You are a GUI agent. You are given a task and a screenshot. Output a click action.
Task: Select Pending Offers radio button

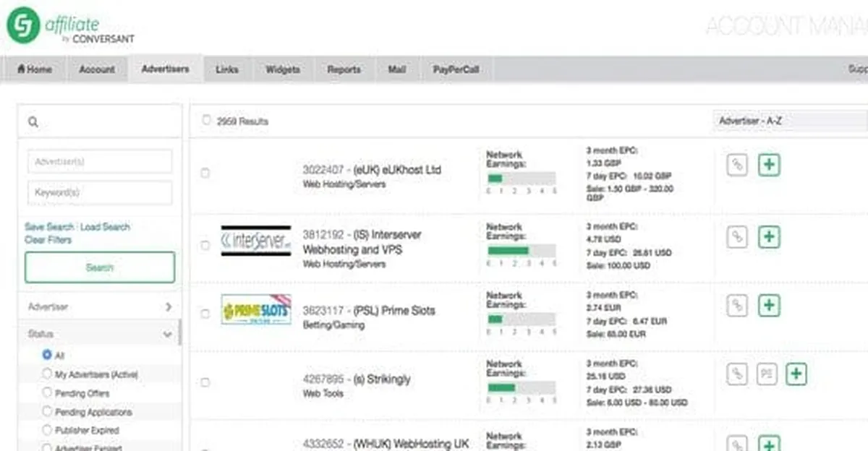(47, 392)
